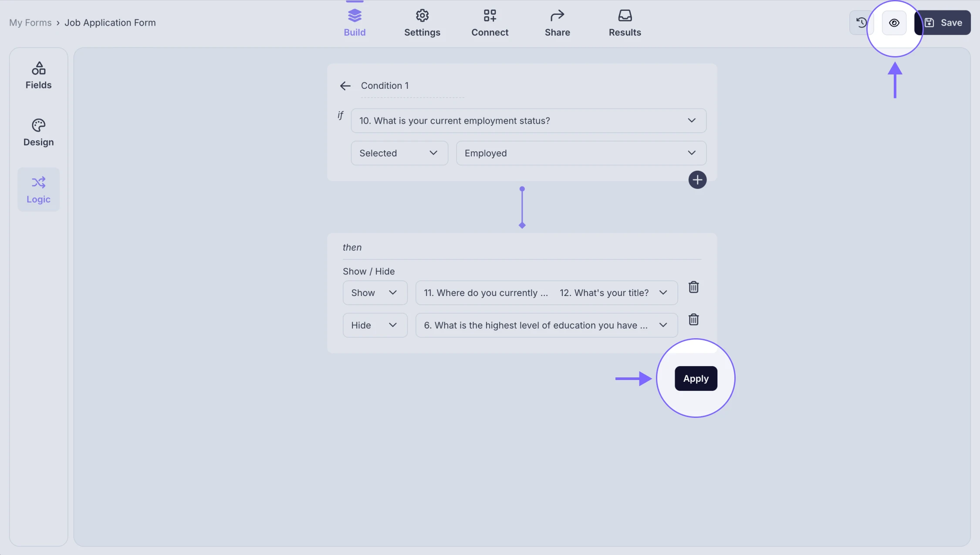
Task: Open the Connect section
Action: 490,22
